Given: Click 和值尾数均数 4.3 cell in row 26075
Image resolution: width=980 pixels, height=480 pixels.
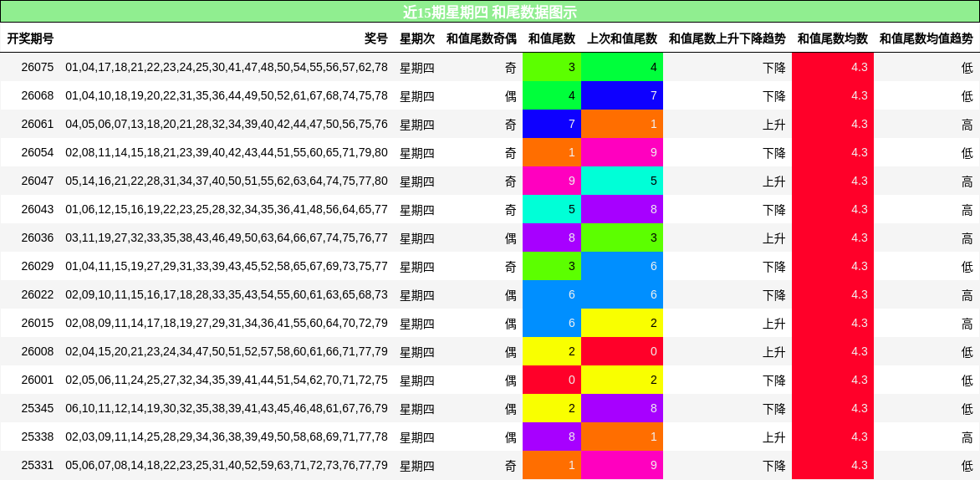Looking at the screenshot, I should 833,67.
